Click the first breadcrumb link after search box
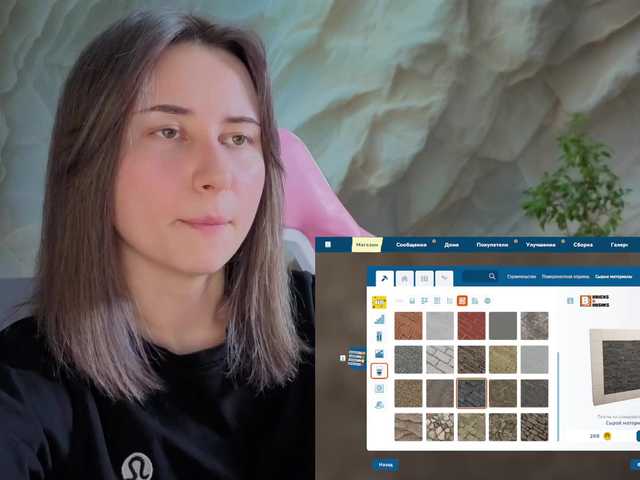The image size is (640, 480). [521, 277]
